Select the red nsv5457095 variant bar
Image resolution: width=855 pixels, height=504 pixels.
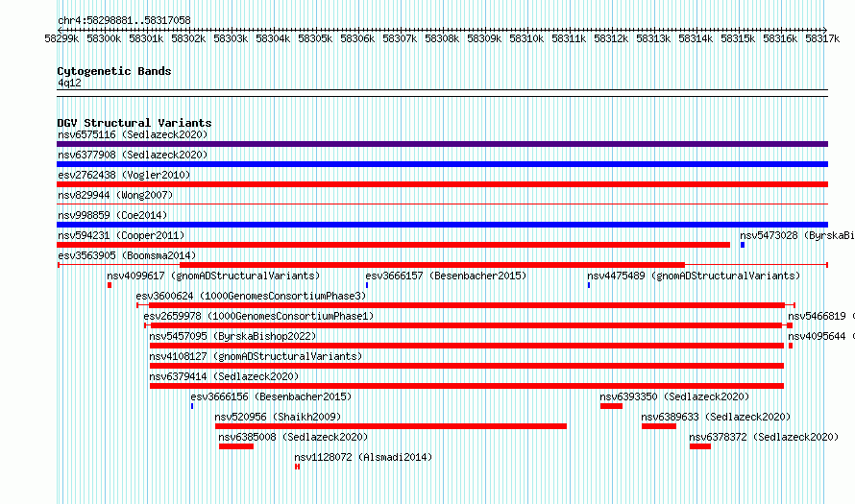tap(467, 346)
